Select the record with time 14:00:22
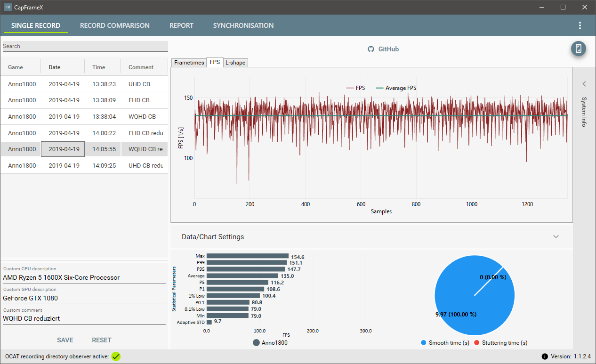The image size is (596, 364). (x=84, y=133)
